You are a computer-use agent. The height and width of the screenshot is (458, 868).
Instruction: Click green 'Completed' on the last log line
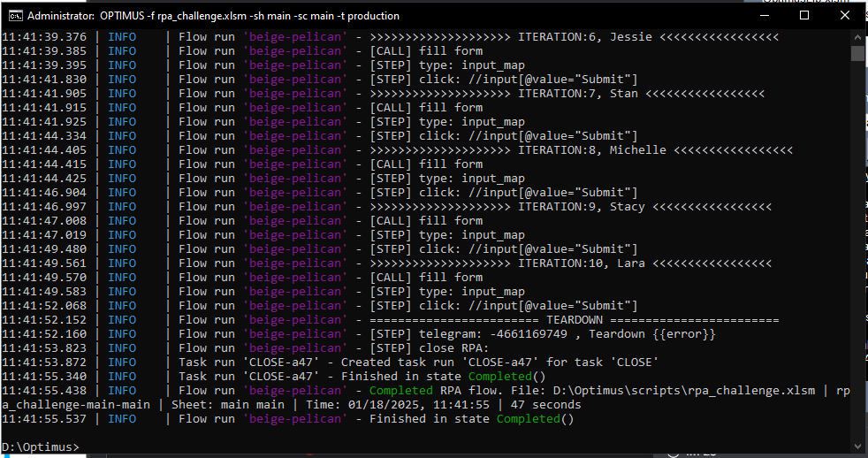click(x=528, y=419)
